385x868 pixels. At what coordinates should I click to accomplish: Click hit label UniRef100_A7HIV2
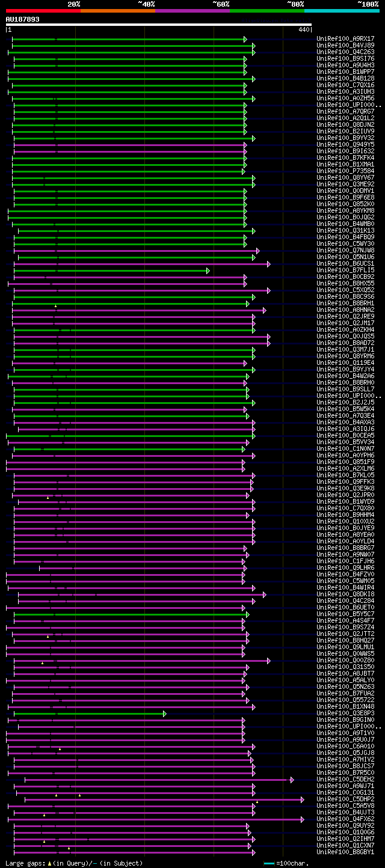(x=345, y=760)
